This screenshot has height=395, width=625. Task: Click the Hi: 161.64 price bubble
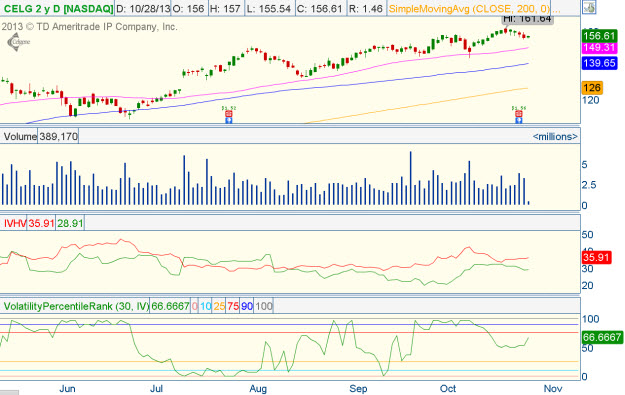tap(527, 19)
